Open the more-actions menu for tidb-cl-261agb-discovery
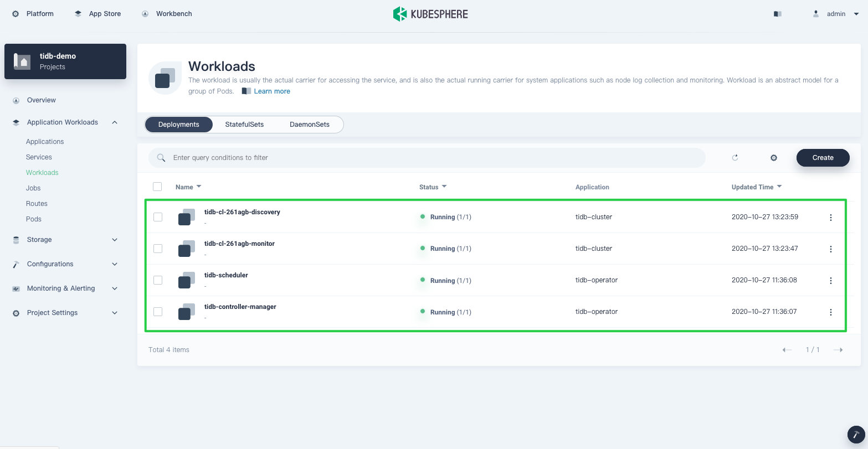The height and width of the screenshot is (449, 868). (x=830, y=218)
